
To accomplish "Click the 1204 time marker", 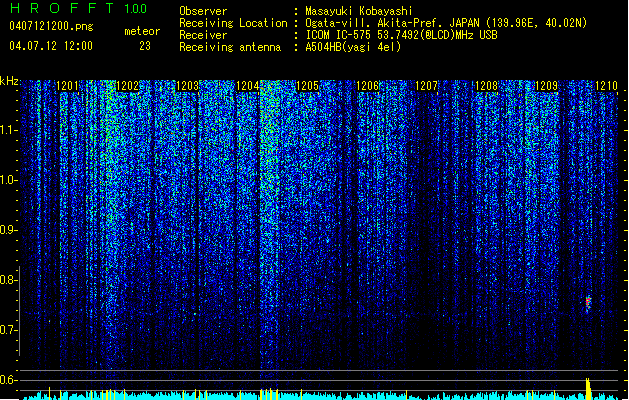I will (x=248, y=86).
